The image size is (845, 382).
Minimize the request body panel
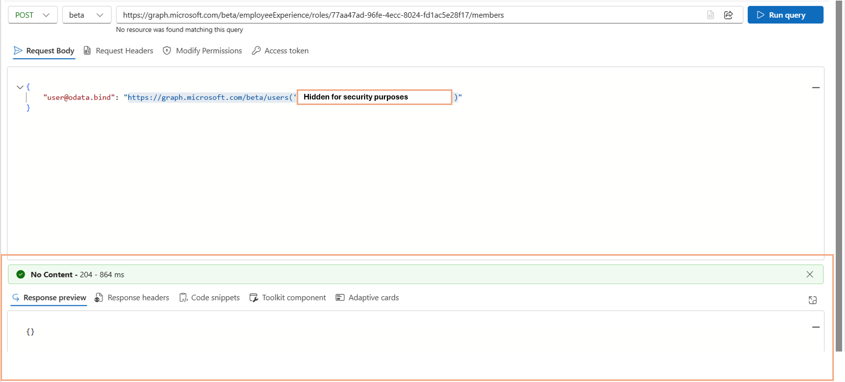[815, 87]
